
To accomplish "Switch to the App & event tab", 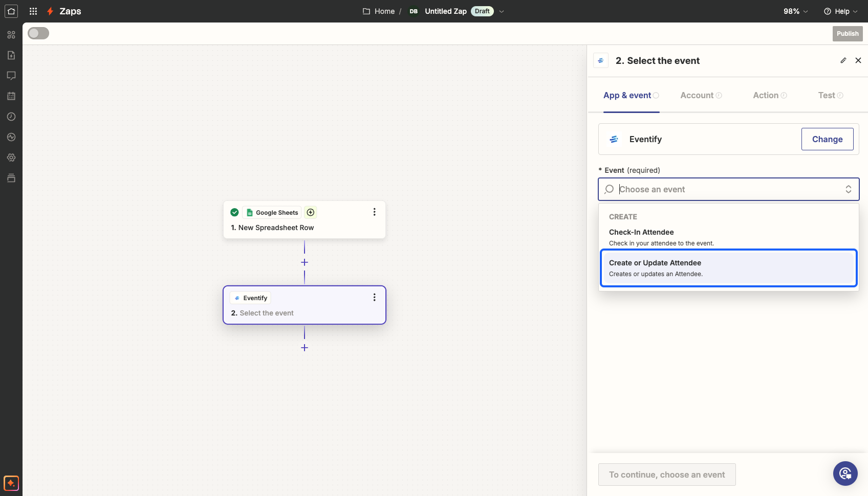I will click(x=631, y=95).
